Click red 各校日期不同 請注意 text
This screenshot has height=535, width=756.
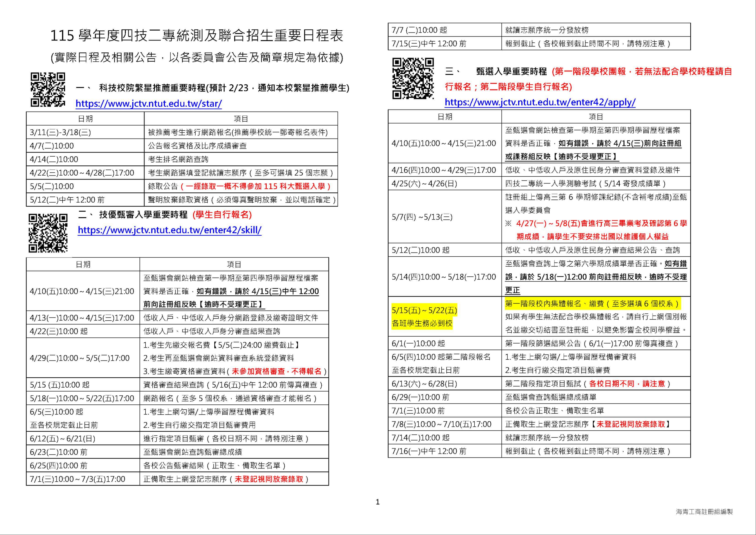click(627, 384)
